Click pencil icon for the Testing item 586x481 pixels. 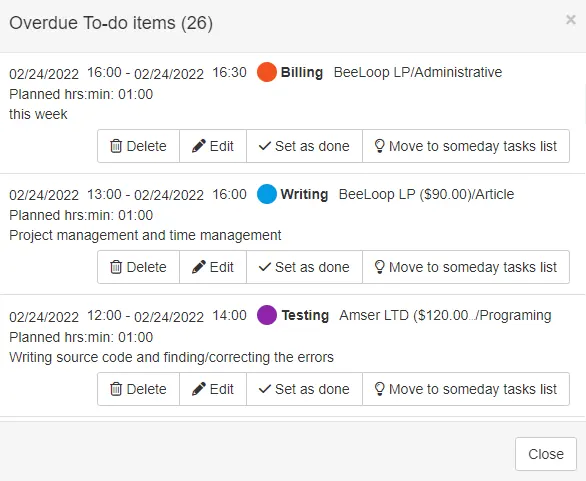click(x=198, y=389)
